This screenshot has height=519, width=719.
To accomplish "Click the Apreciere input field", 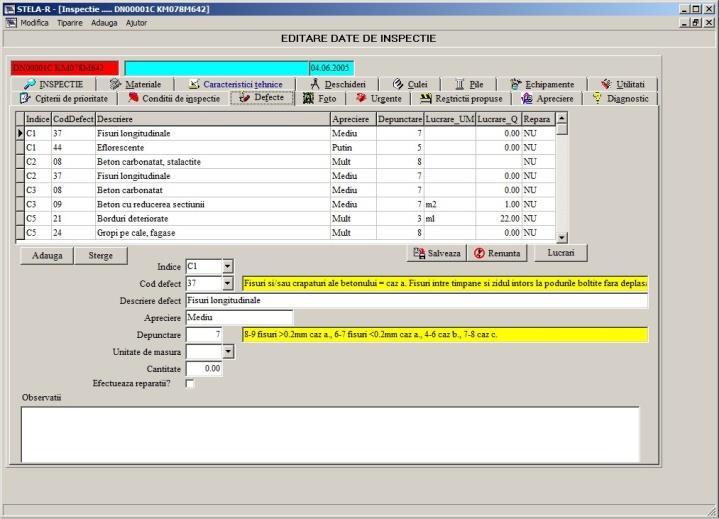I will click(x=239, y=317).
